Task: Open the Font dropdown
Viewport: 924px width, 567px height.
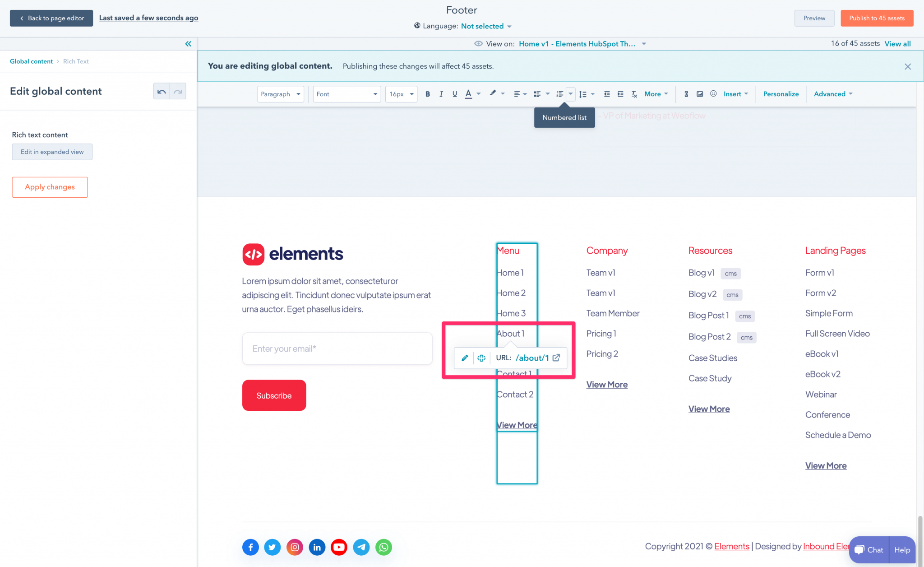Action: 347,94
